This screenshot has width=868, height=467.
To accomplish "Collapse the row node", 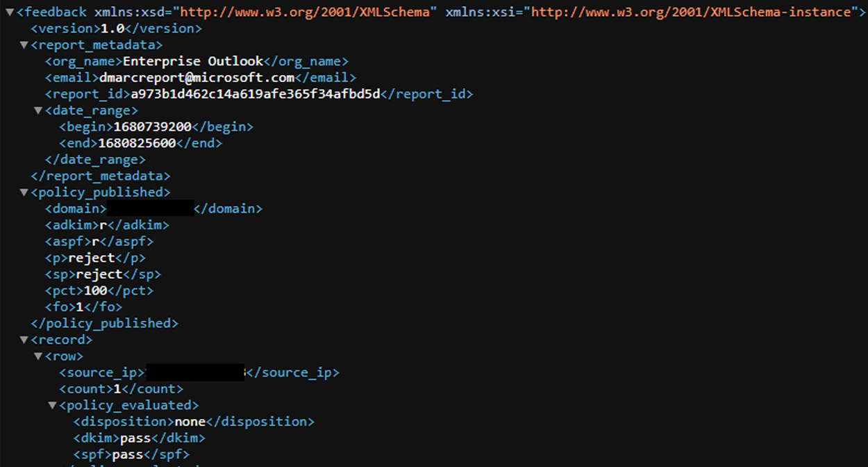I will (38, 357).
